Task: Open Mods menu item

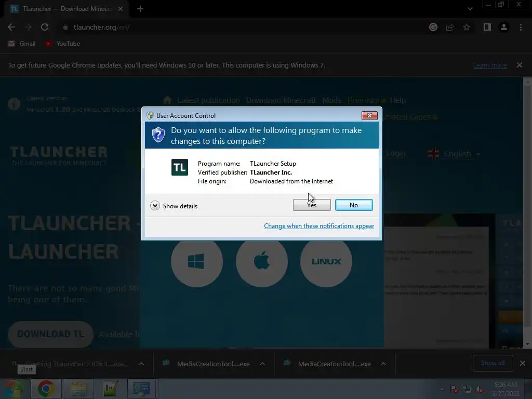Action: pos(331,100)
